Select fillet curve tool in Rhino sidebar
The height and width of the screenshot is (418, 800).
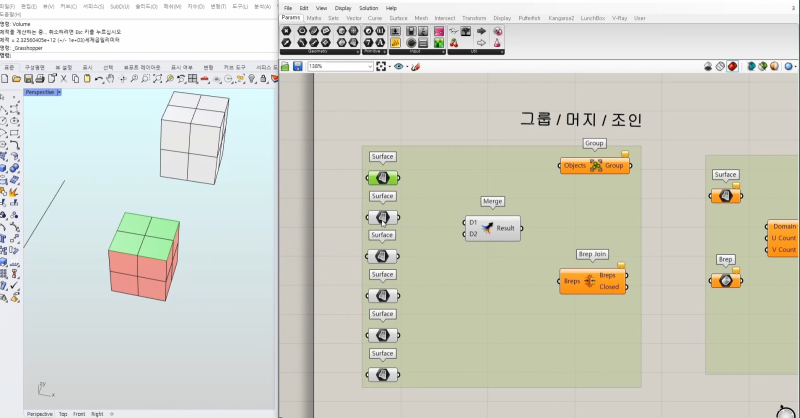14,144
